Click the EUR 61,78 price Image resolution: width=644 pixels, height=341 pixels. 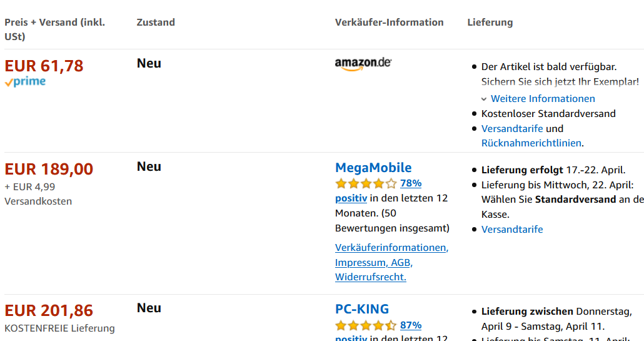pos(44,66)
